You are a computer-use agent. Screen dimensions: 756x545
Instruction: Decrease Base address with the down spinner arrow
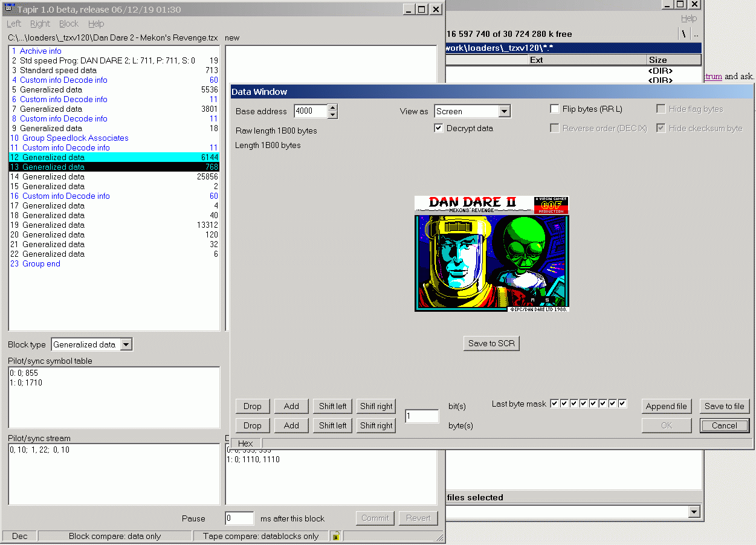(332, 115)
